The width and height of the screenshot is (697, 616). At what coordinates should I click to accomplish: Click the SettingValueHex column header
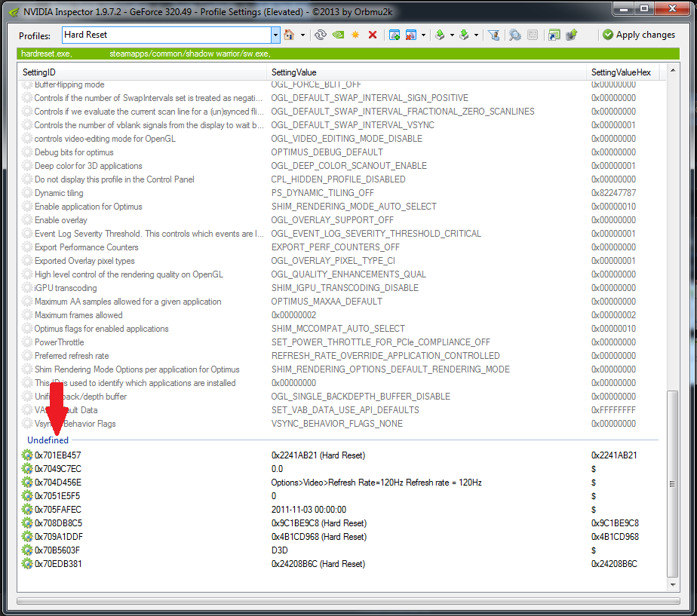(x=622, y=72)
